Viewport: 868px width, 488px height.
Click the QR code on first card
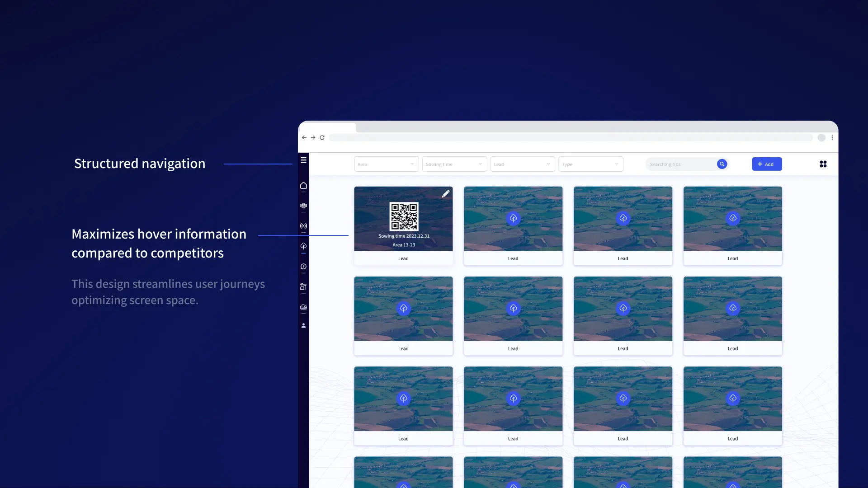click(404, 216)
